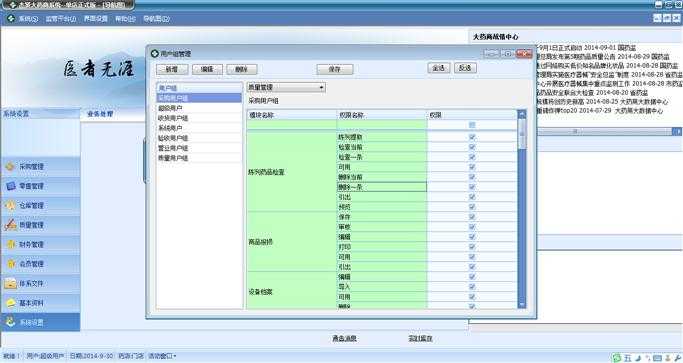
Task: Select 验收用户组 in user group list
Action: coord(199,138)
